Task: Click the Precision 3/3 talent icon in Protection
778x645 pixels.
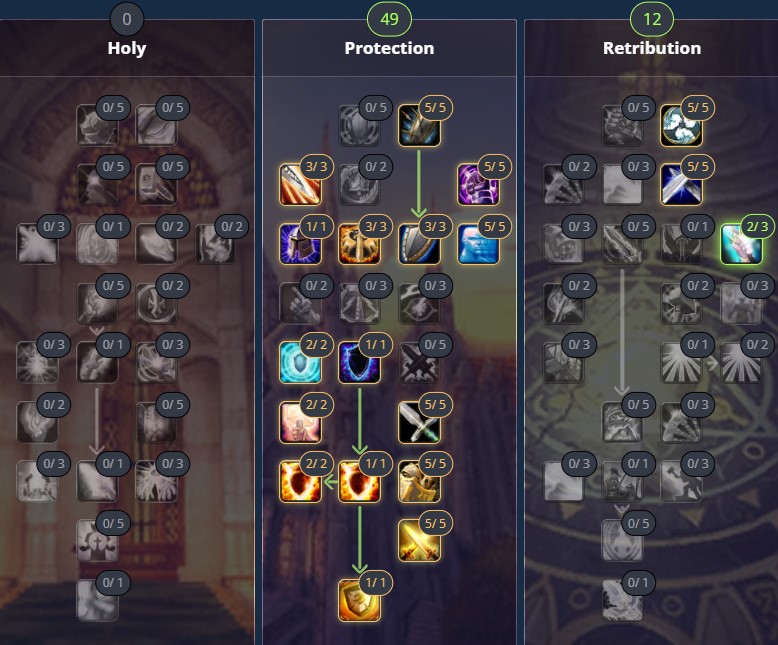Action: coord(300,185)
